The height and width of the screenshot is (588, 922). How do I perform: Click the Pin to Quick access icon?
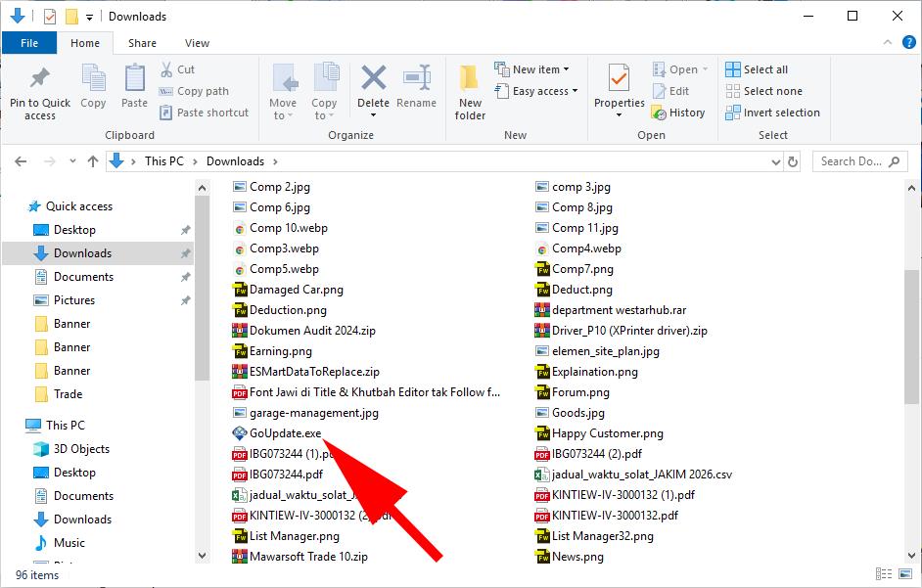click(40, 78)
